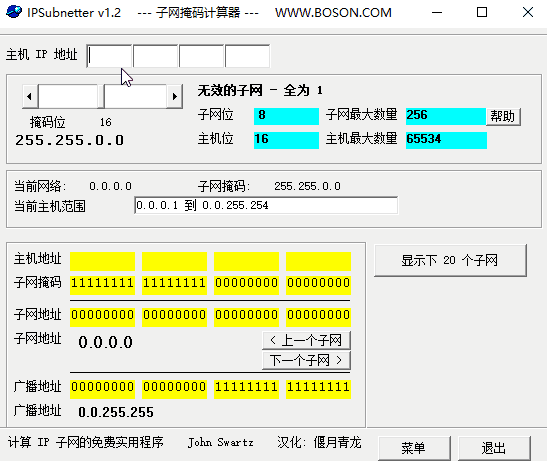Click the IPSubnetter app icon in title bar
The width and height of the screenshot is (547, 461).
tap(14, 12)
